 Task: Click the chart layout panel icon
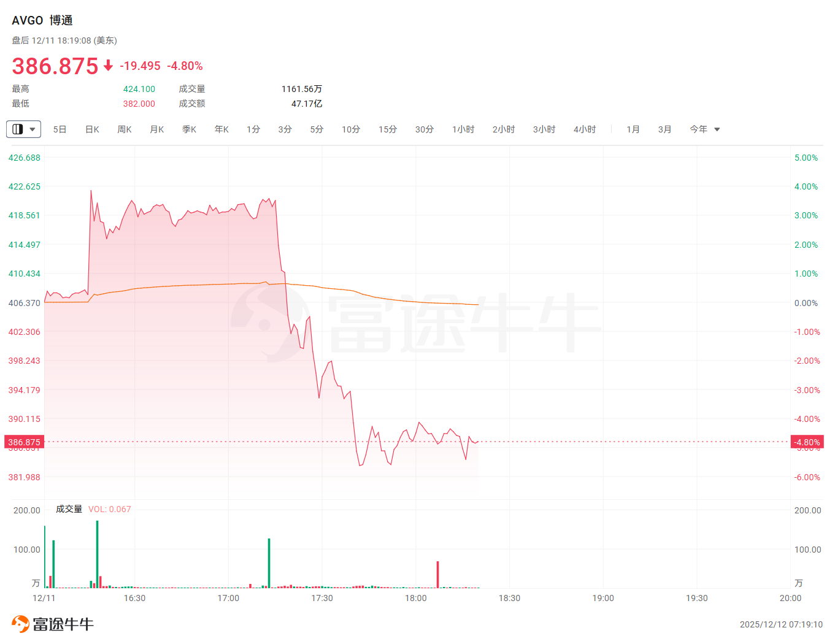(18, 129)
